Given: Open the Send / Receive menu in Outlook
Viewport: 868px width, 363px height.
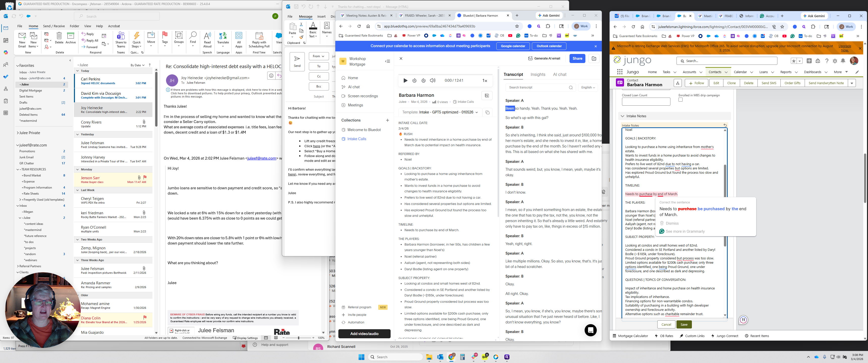Looking at the screenshot, I should tap(53, 26).
